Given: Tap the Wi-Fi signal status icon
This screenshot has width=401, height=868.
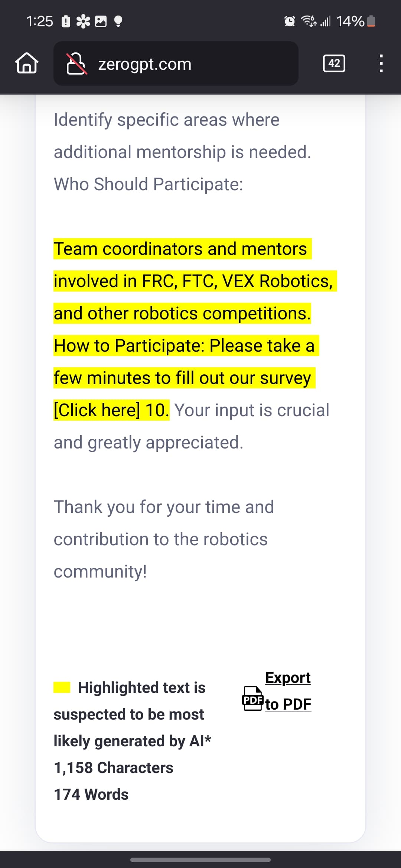Looking at the screenshot, I should tap(309, 21).
